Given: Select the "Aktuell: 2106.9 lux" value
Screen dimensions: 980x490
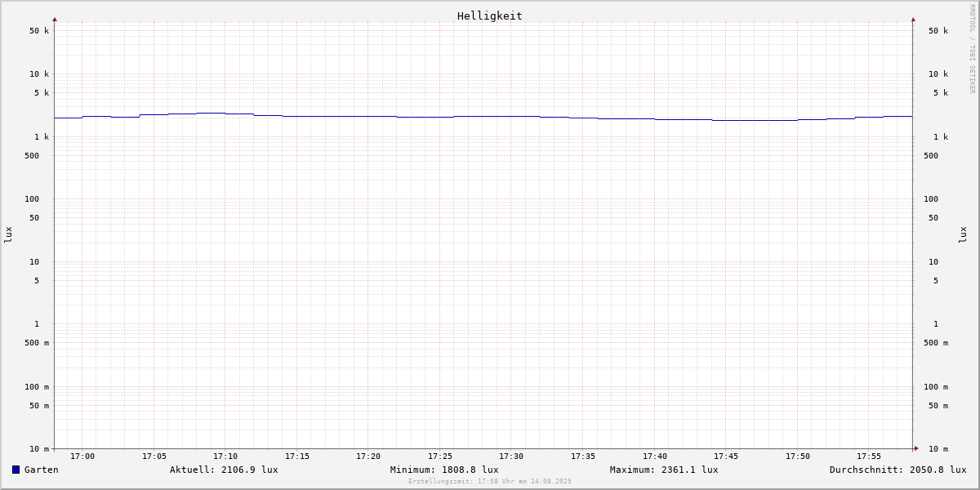Looking at the screenshot, I should click(x=224, y=470).
